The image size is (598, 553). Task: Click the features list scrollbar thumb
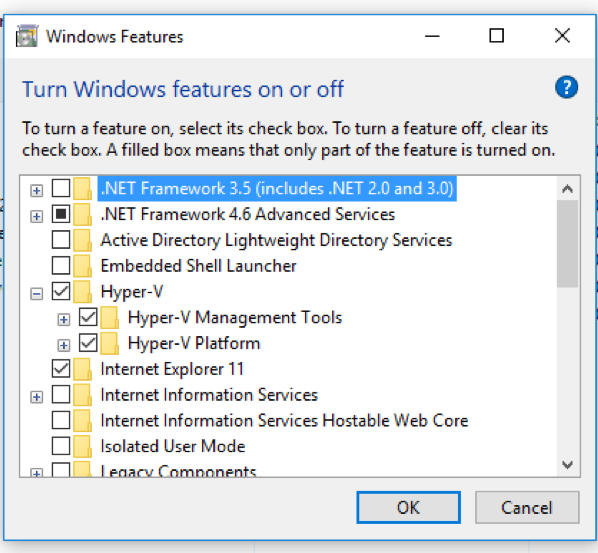coord(567,244)
